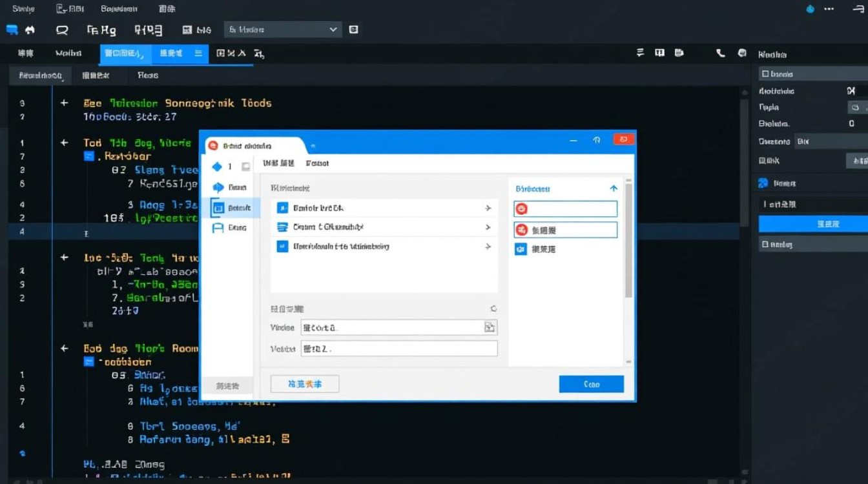Open the search mode dropdown in the top toolbar
Screen dimensions: 868x484
point(283,29)
